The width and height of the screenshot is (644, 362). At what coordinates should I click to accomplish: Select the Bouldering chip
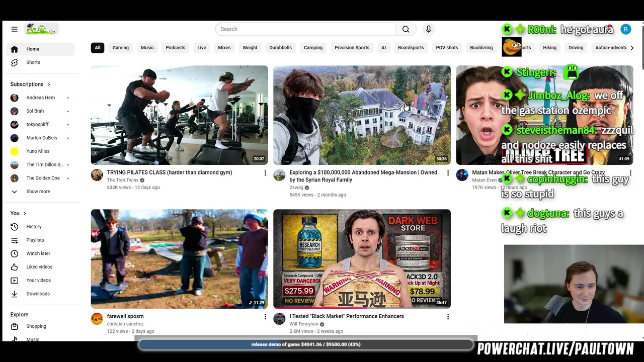[x=481, y=48]
